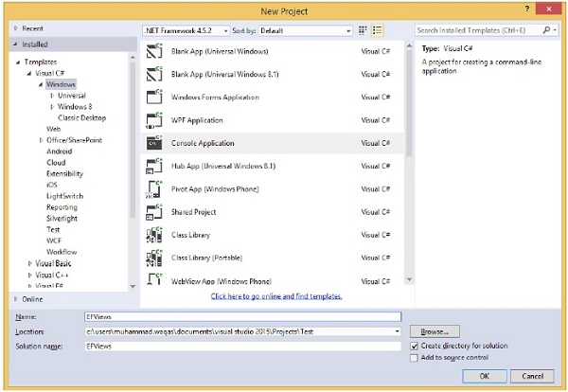Expand the Visual Basic tree node
Image resolution: width=568 pixels, height=392 pixels.
[x=29, y=263]
